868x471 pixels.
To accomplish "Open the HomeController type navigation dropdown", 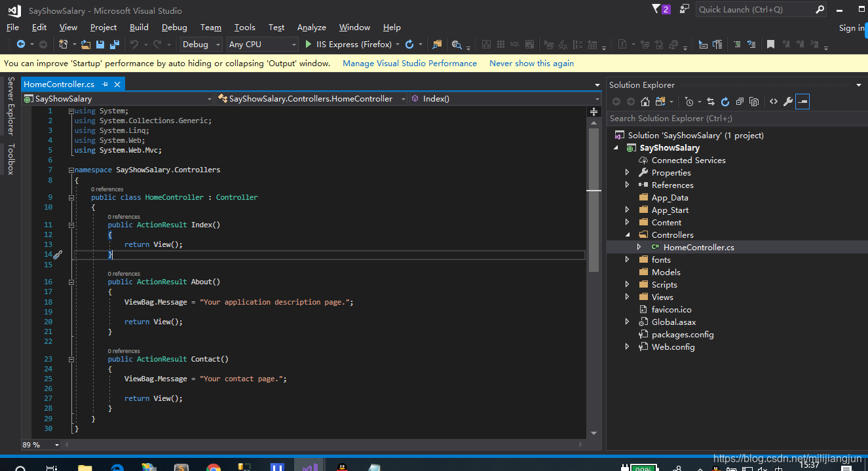I will point(312,98).
